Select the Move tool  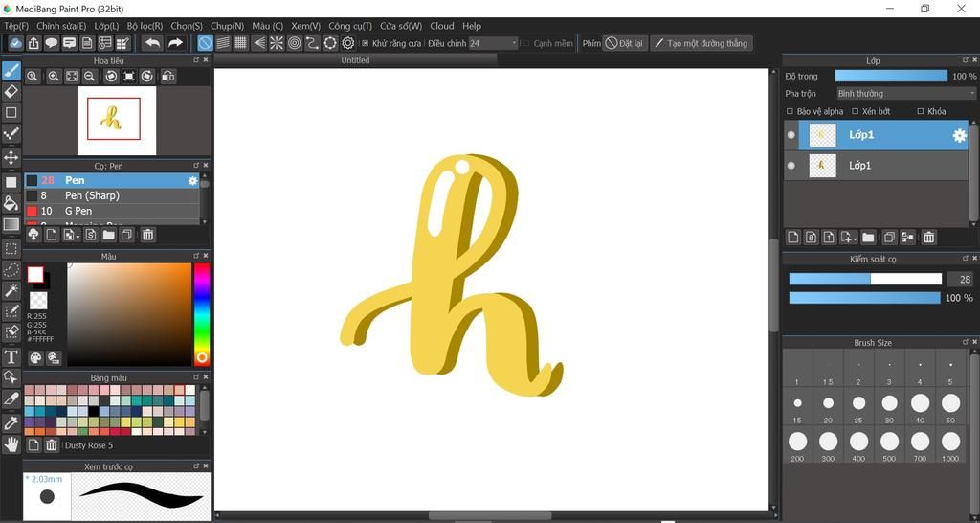11,157
